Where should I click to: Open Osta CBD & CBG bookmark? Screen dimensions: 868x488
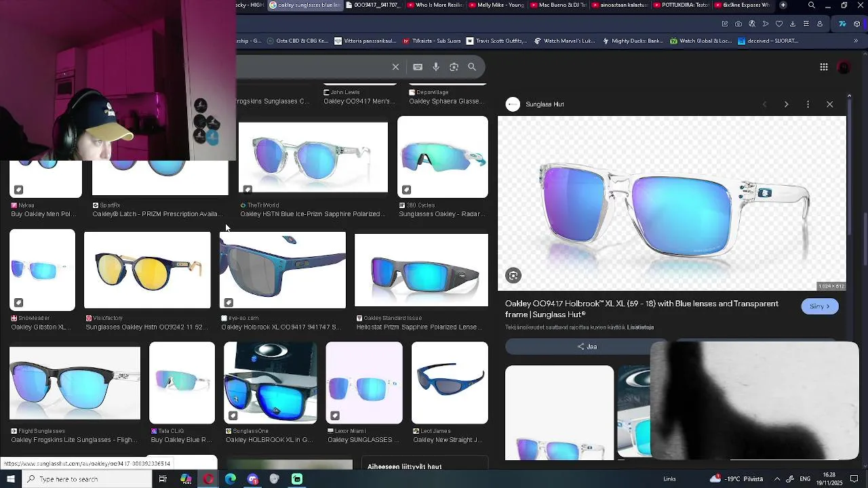pyautogui.click(x=297, y=41)
